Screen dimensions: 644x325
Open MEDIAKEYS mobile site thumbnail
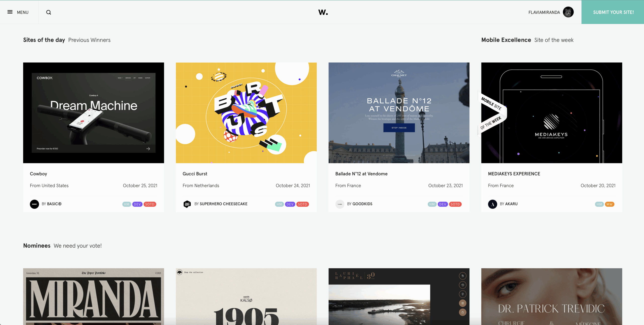coord(552,113)
